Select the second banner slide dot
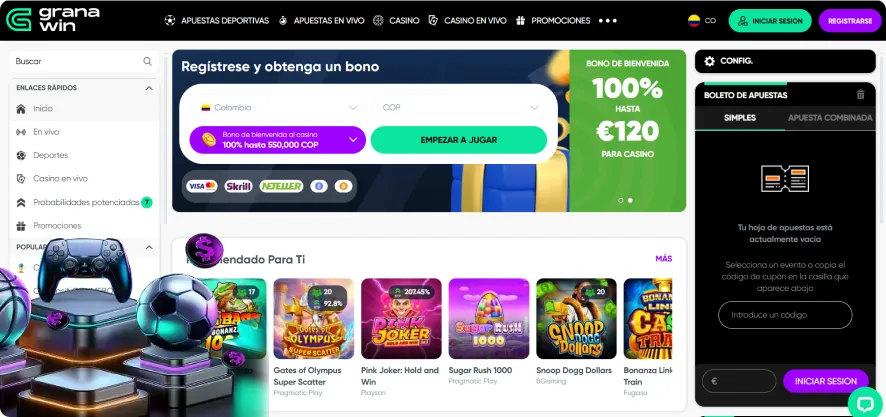Screen dimensions: 886x417 click(630, 200)
